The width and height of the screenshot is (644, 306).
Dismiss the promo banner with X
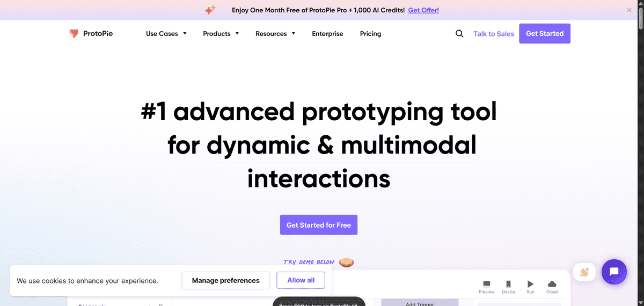coord(630,10)
